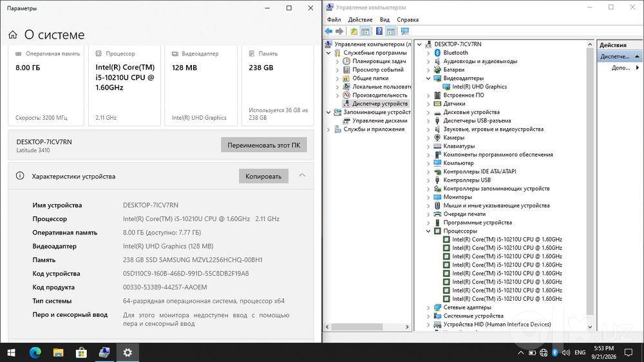The height and width of the screenshot is (362, 644).
Task: Click the network globe tray icon
Action: pyautogui.click(x=544, y=352)
